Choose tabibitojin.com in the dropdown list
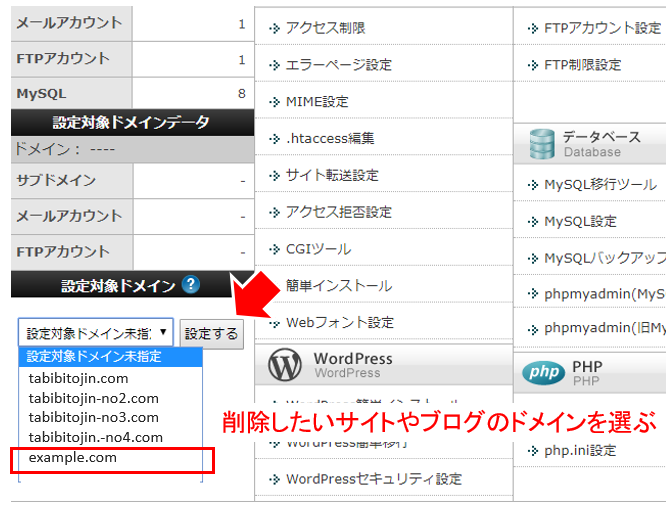666x509 pixels. [78, 379]
